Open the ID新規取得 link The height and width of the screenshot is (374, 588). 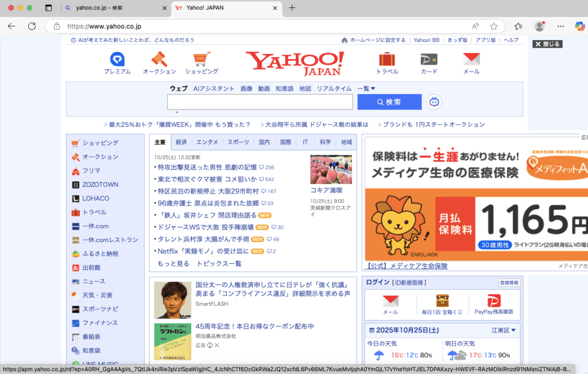(x=409, y=283)
